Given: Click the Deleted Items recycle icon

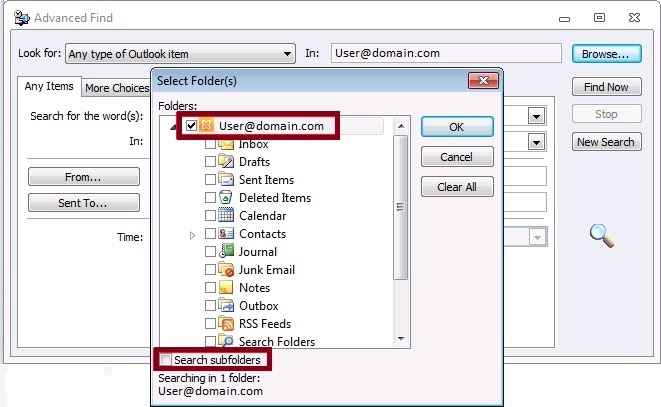Looking at the screenshot, I should point(226,197).
